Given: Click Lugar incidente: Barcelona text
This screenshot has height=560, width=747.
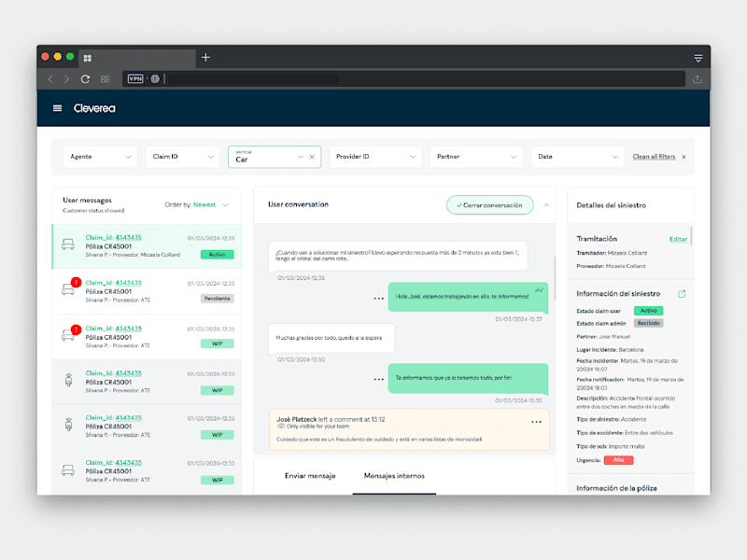Looking at the screenshot, I should [x=610, y=349].
